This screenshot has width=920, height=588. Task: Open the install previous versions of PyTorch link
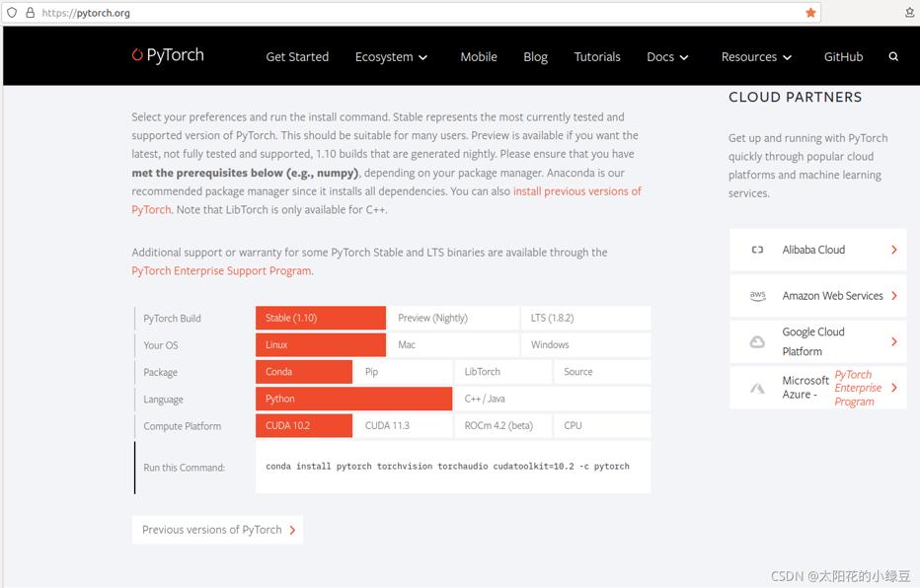576,191
